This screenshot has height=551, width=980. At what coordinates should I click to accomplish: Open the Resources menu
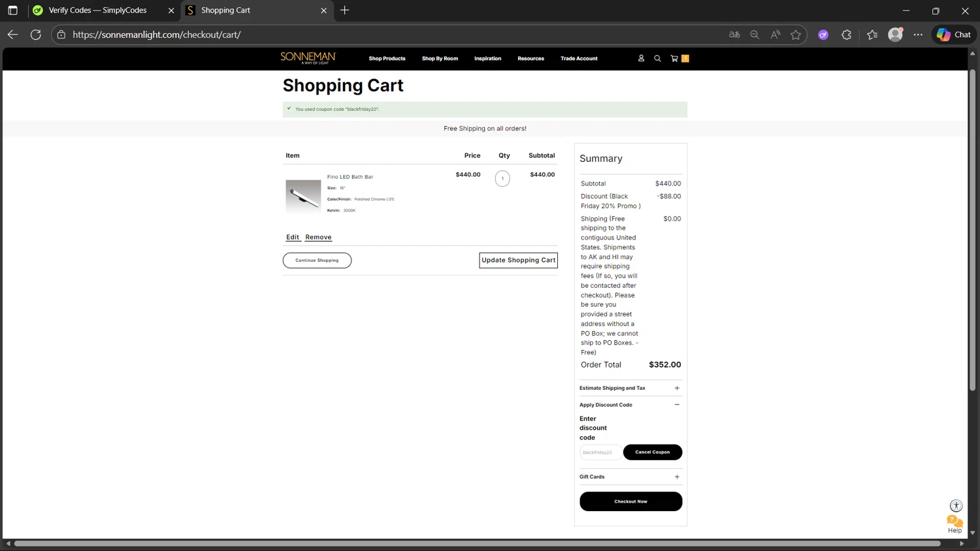tap(531, 59)
